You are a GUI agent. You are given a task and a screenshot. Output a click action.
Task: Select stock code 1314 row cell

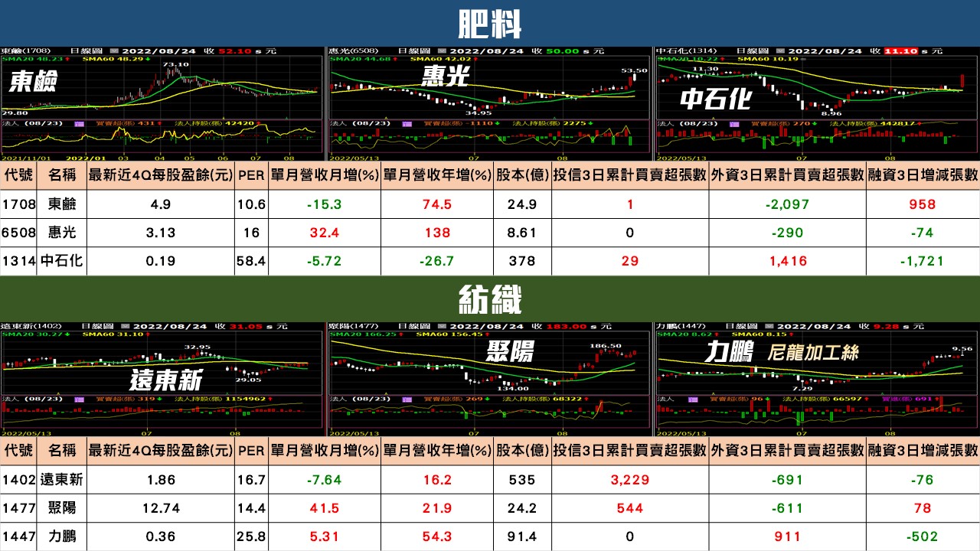click(18, 261)
